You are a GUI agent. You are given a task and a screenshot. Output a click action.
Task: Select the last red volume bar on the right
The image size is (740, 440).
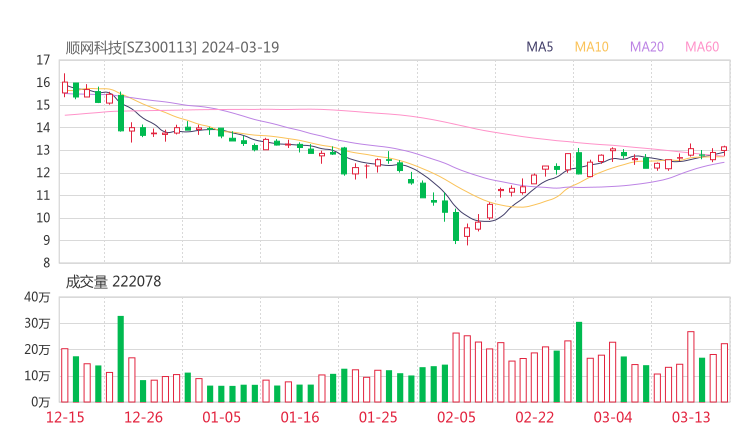click(724, 373)
